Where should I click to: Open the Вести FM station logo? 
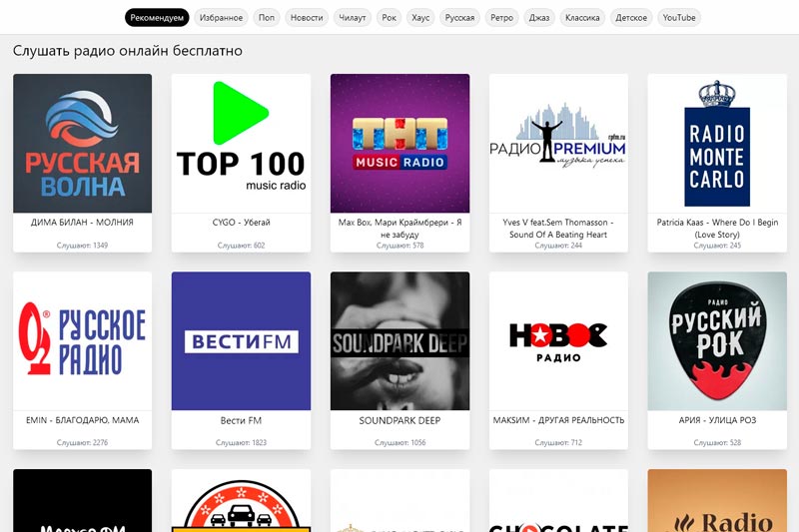[x=241, y=340]
